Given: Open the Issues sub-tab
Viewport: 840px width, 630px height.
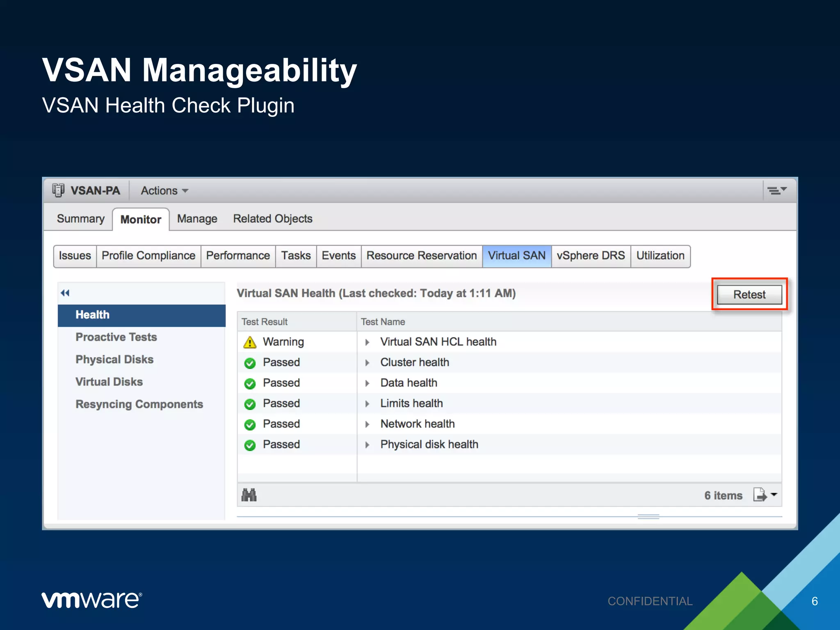Looking at the screenshot, I should tap(75, 256).
